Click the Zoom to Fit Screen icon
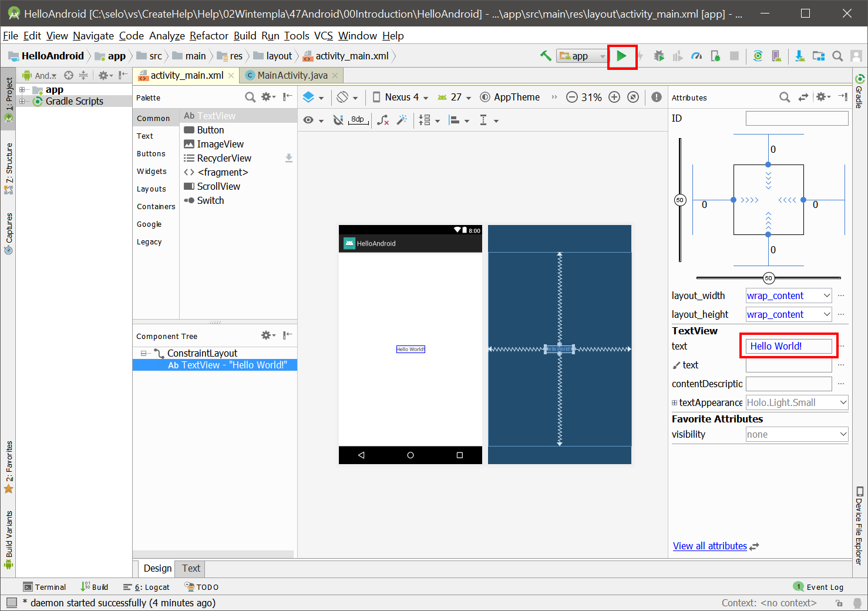 point(633,97)
